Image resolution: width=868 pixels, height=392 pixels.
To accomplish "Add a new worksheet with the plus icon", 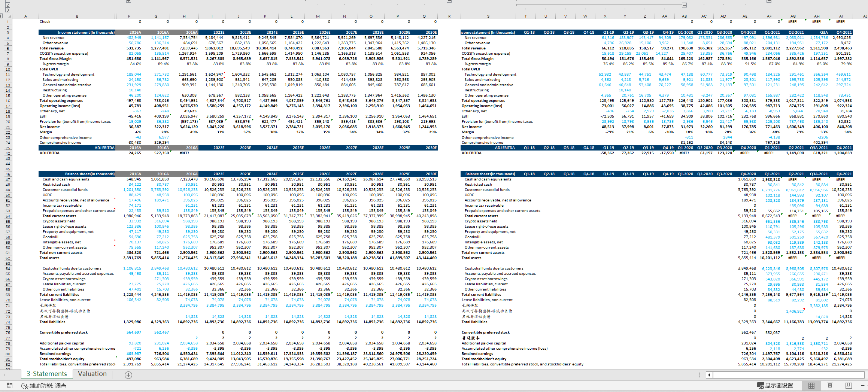I will (x=128, y=374).
